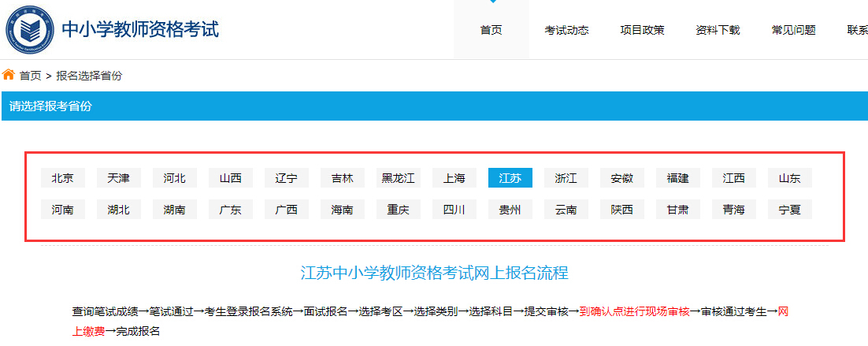Select the 重庆 province button
The image size is (868, 346).
click(399, 210)
